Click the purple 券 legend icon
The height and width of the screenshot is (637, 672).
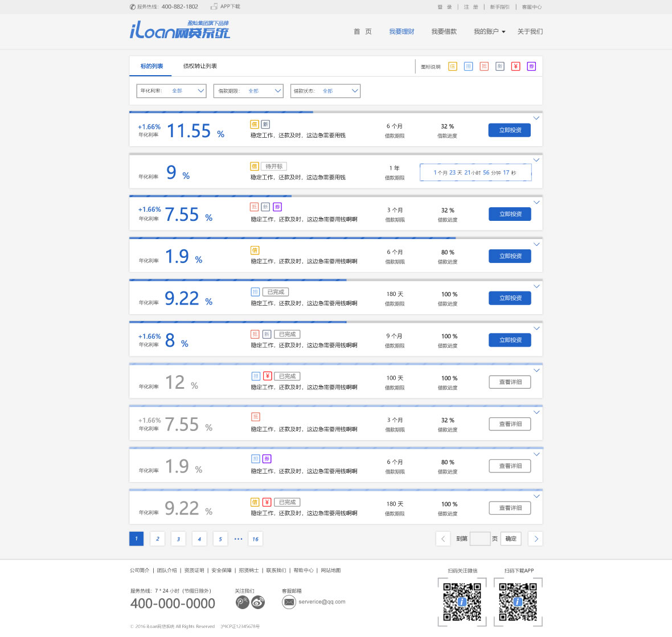(531, 67)
